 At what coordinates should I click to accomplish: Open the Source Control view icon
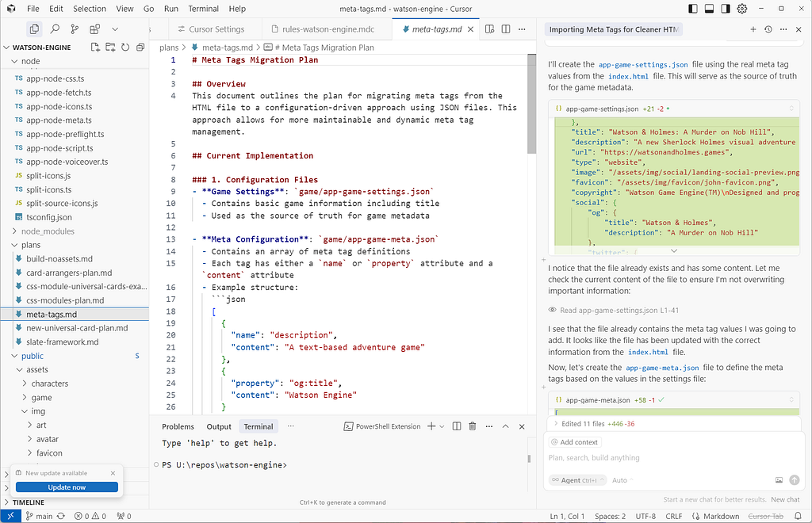click(75, 29)
